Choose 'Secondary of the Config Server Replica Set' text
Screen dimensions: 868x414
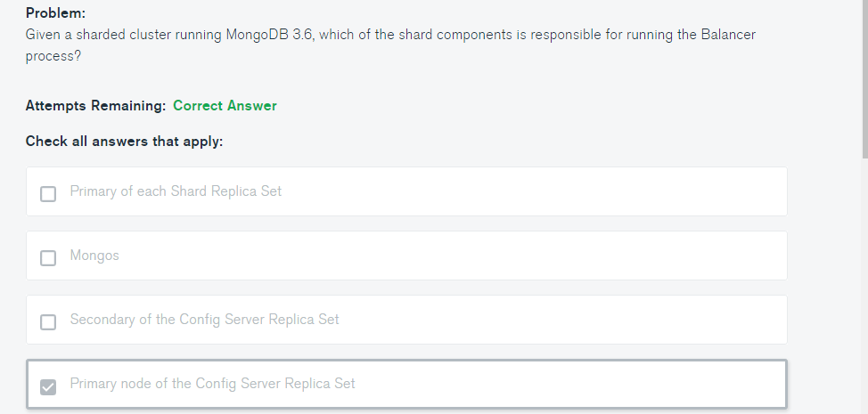204,320
